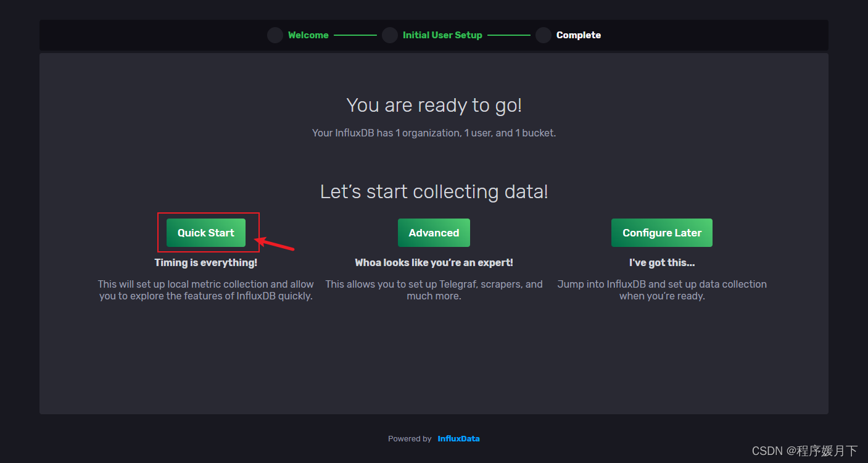Select the Configure Later button
This screenshot has height=463, width=868.
(662, 233)
